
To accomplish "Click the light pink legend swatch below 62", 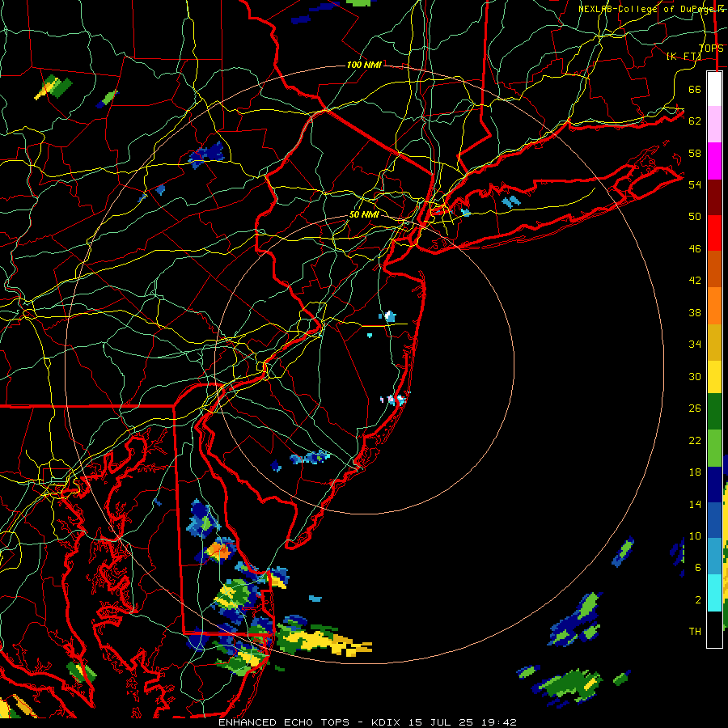I will pos(714,124).
